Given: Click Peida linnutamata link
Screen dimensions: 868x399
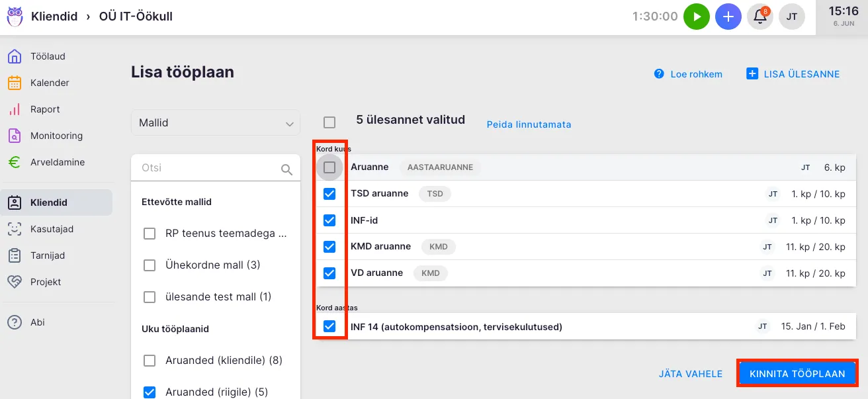Looking at the screenshot, I should (529, 124).
